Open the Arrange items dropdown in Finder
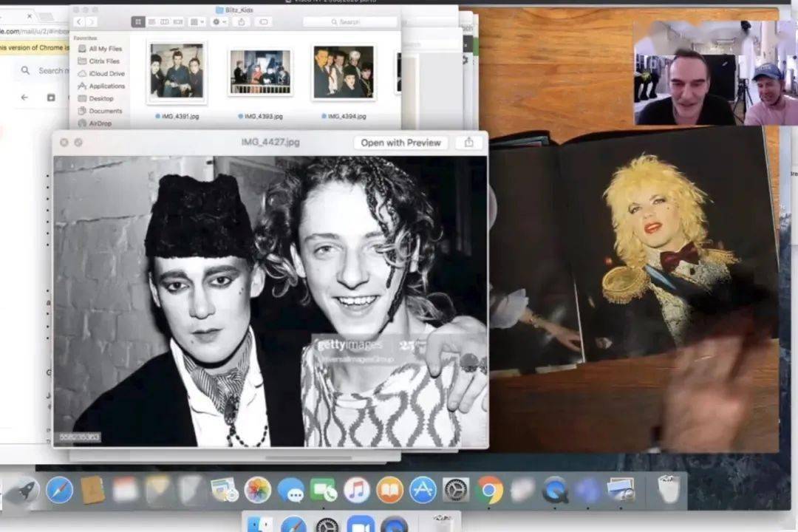 [x=197, y=22]
